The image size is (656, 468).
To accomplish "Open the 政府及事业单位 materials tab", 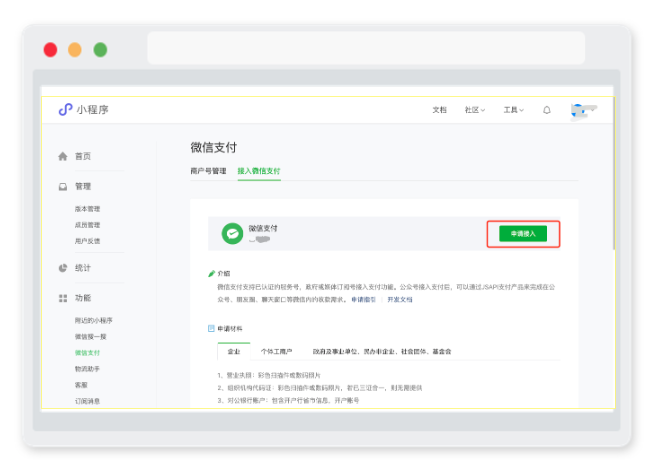I will (382, 351).
